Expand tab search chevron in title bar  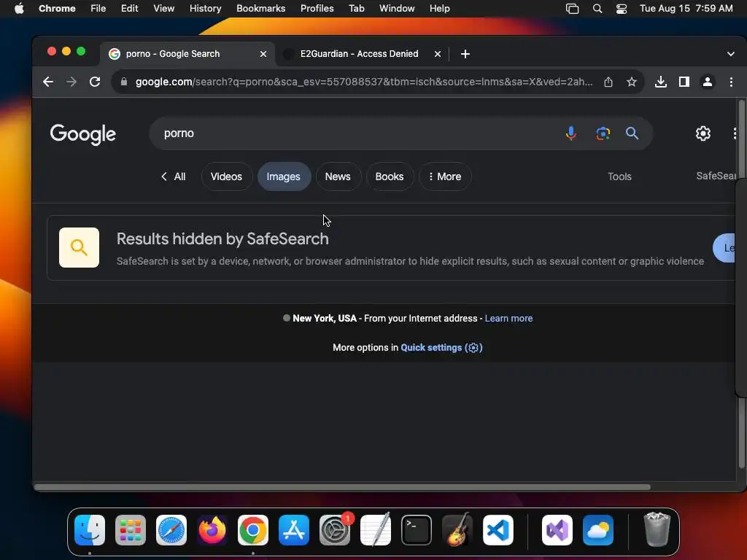(x=731, y=54)
